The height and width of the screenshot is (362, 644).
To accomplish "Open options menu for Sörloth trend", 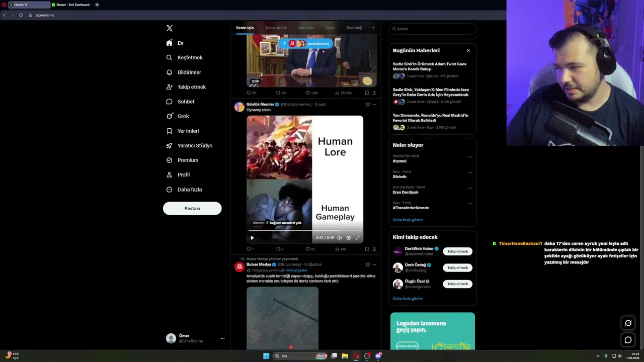I will 470,172.
